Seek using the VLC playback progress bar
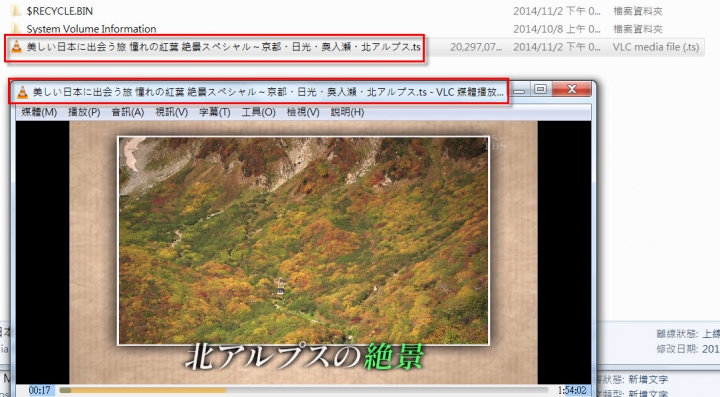 tap(304, 391)
